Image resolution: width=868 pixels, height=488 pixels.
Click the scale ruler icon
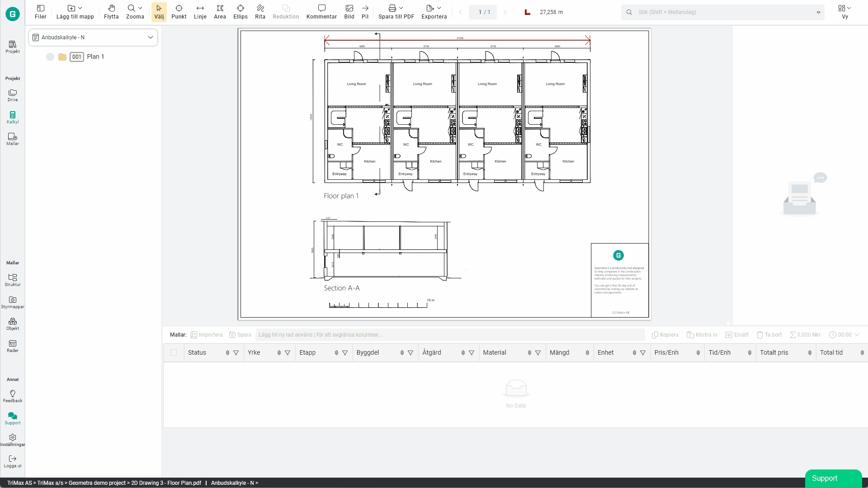tap(527, 12)
